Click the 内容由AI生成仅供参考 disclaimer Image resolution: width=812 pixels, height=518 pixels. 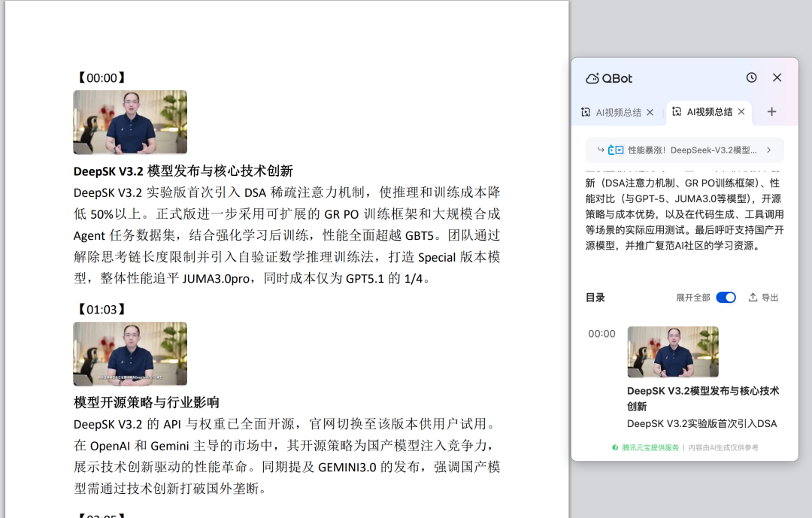(723, 447)
